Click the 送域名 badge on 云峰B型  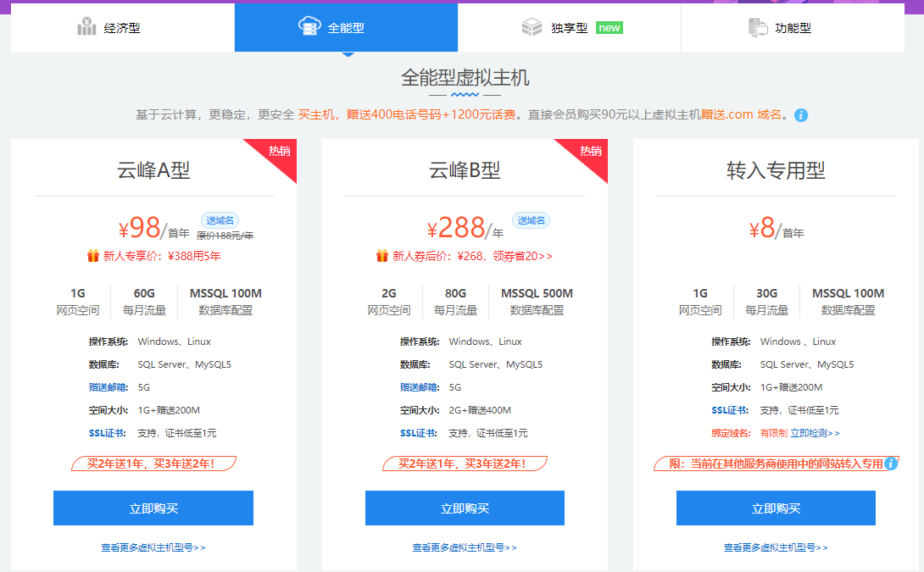[x=531, y=219]
